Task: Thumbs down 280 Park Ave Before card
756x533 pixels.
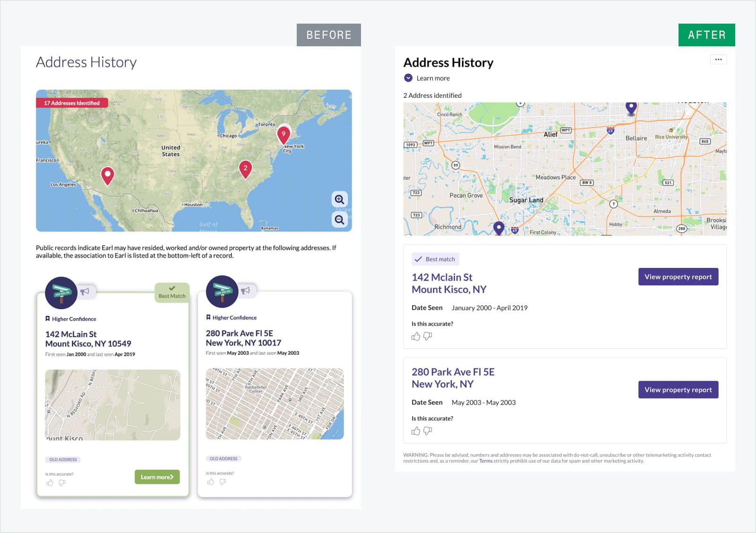Action: (223, 481)
